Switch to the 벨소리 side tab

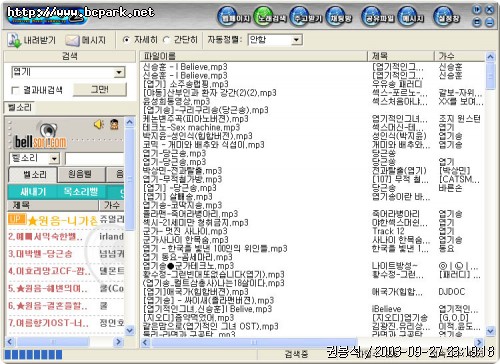coord(20,107)
